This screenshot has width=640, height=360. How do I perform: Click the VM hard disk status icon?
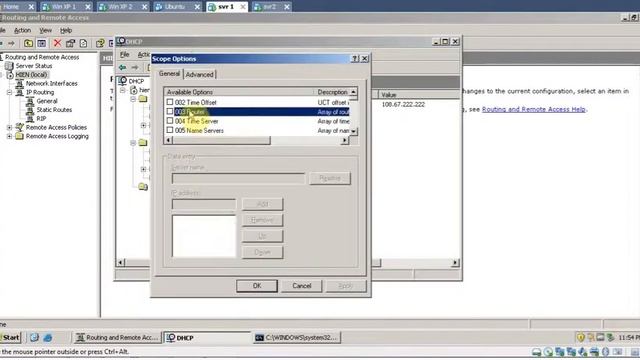tap(536, 352)
